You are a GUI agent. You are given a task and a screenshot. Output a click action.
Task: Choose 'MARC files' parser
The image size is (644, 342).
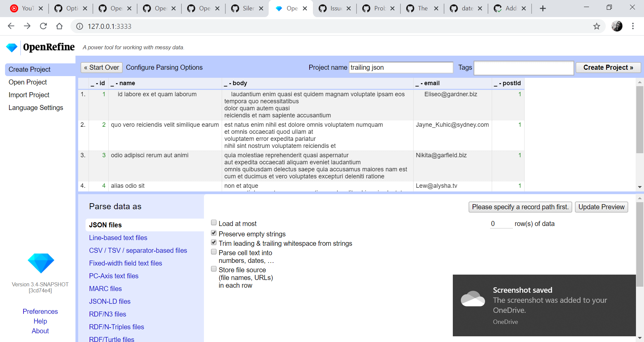(105, 289)
